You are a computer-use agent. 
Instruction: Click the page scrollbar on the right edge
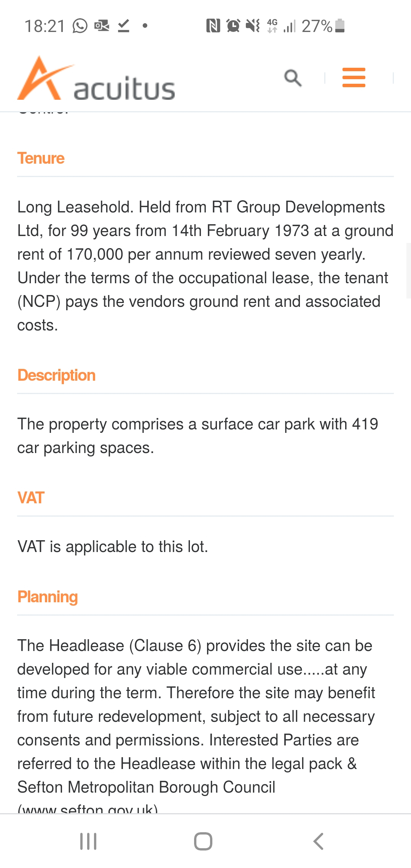[408, 270]
